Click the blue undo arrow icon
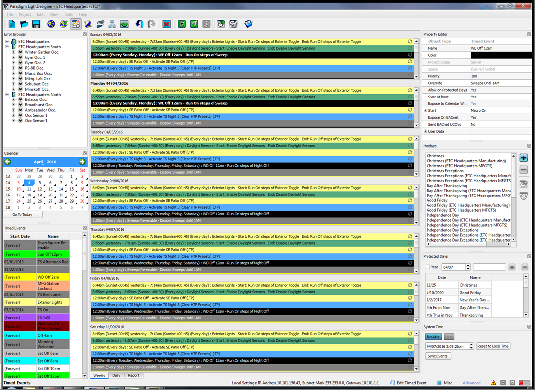This screenshot has width=535, height=392. pos(139,24)
